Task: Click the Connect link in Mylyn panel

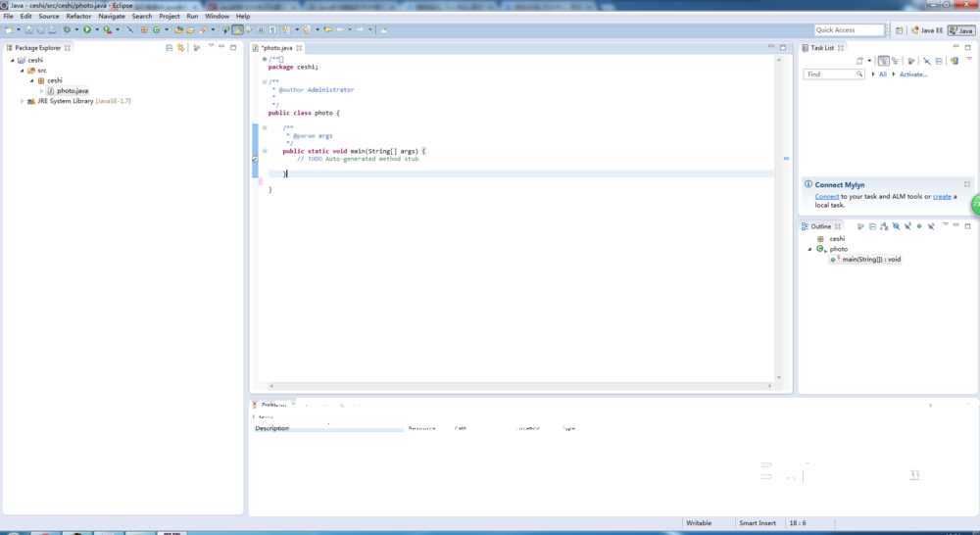Action: pos(826,196)
